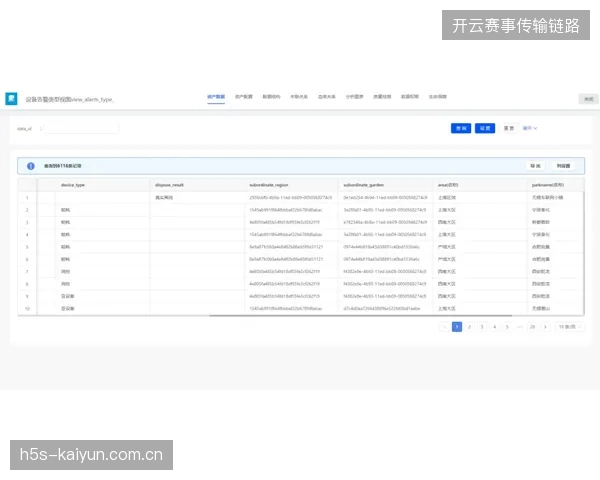Click the blue info circle icon
The image size is (600, 480).
click(x=31, y=166)
